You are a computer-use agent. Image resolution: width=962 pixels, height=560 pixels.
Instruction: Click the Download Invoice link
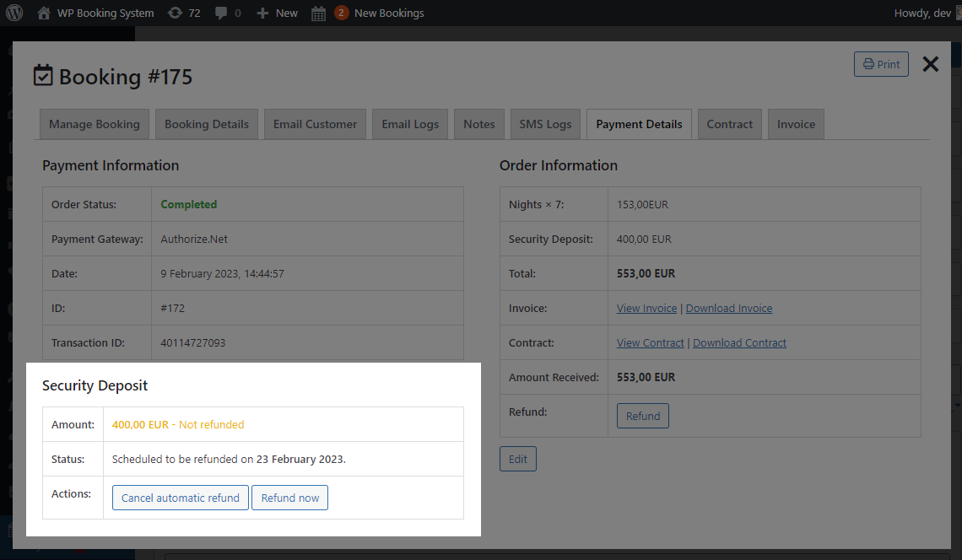(729, 309)
